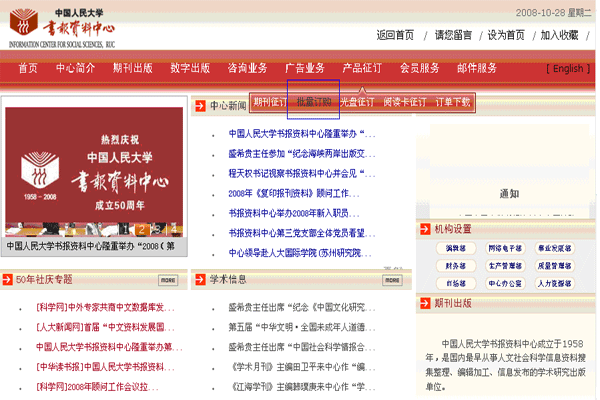This screenshot has width=600, height=400.
Task: Open the 期刊出版 item in red nav bar
Action: tap(133, 68)
